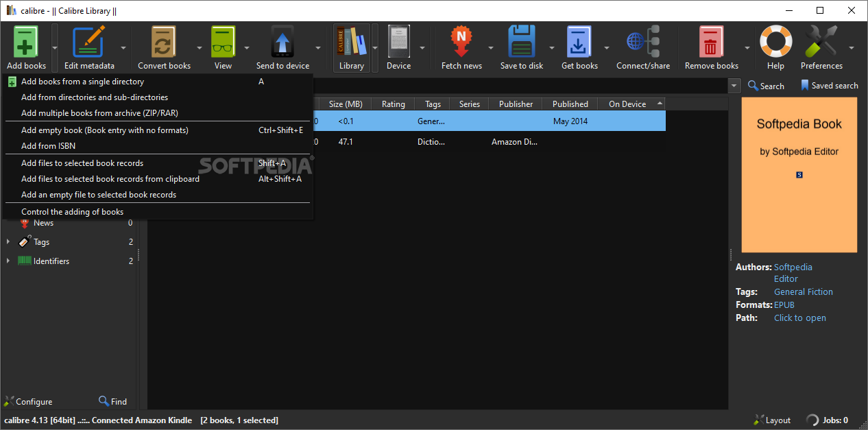Open the search history dropdown arrow
This screenshot has width=868, height=430.
pyautogui.click(x=734, y=86)
